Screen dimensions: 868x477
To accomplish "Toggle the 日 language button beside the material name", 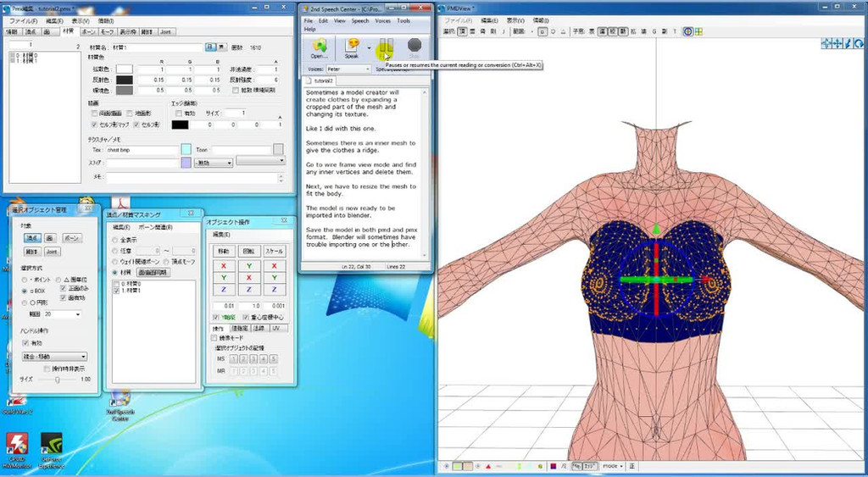I will pos(210,48).
